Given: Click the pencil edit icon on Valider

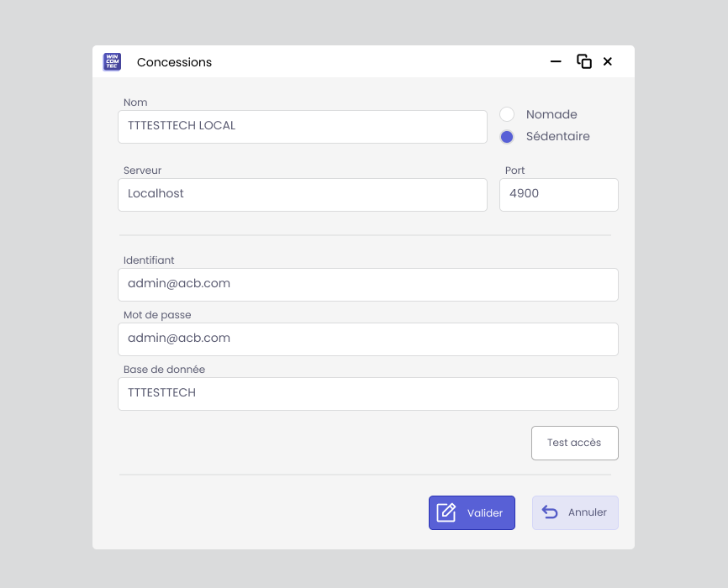Looking at the screenshot, I should (x=446, y=512).
